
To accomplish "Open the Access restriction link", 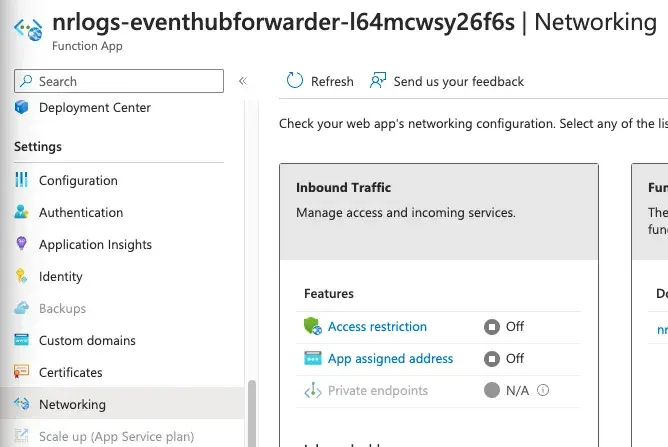I will (377, 327).
